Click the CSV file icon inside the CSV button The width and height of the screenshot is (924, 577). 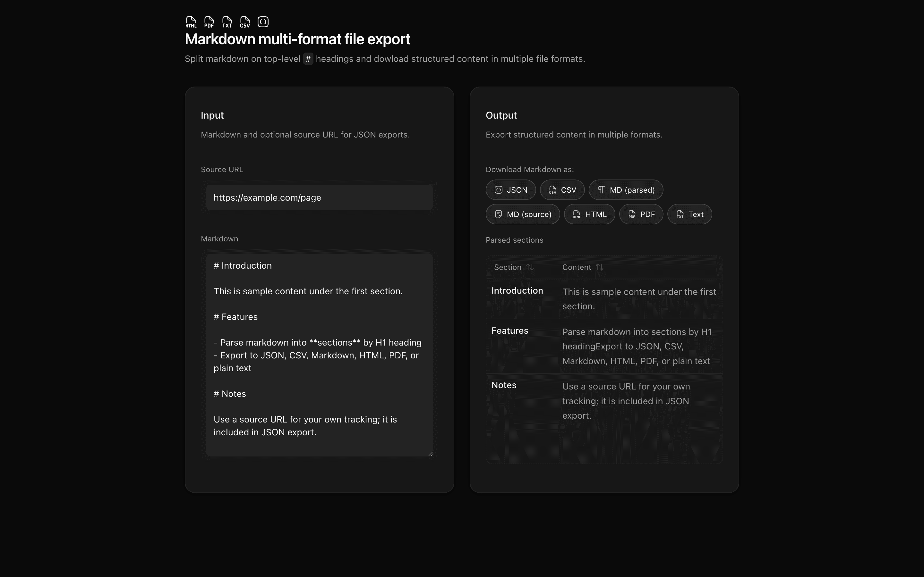(x=552, y=190)
